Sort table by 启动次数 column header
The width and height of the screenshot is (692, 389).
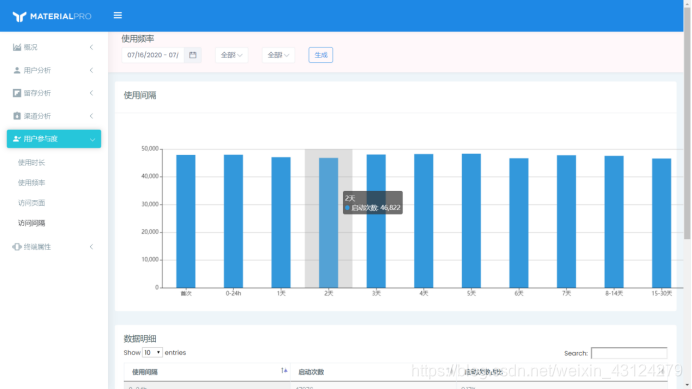pyautogui.click(x=373, y=372)
